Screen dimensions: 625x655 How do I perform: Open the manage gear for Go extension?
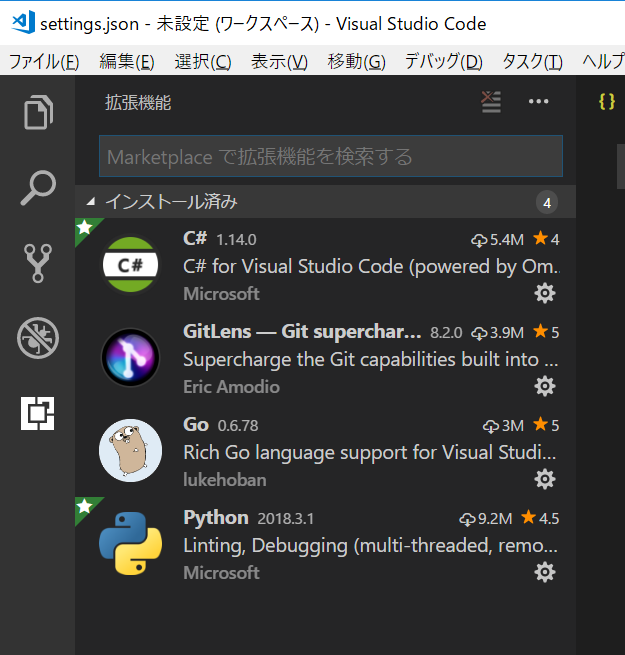pyautogui.click(x=545, y=479)
